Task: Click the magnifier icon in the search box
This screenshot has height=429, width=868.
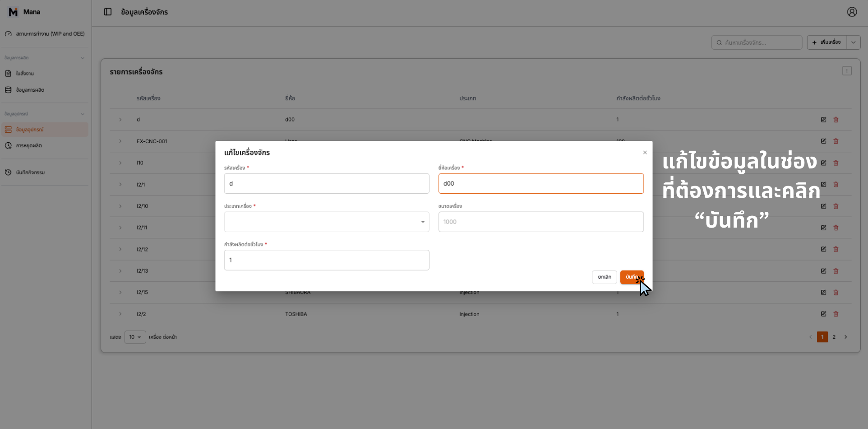Action: (720, 42)
